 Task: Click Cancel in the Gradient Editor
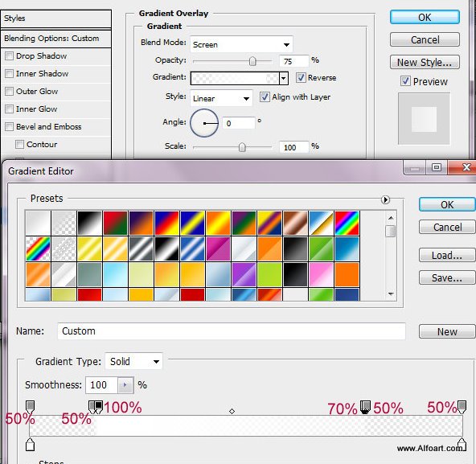coord(447,227)
